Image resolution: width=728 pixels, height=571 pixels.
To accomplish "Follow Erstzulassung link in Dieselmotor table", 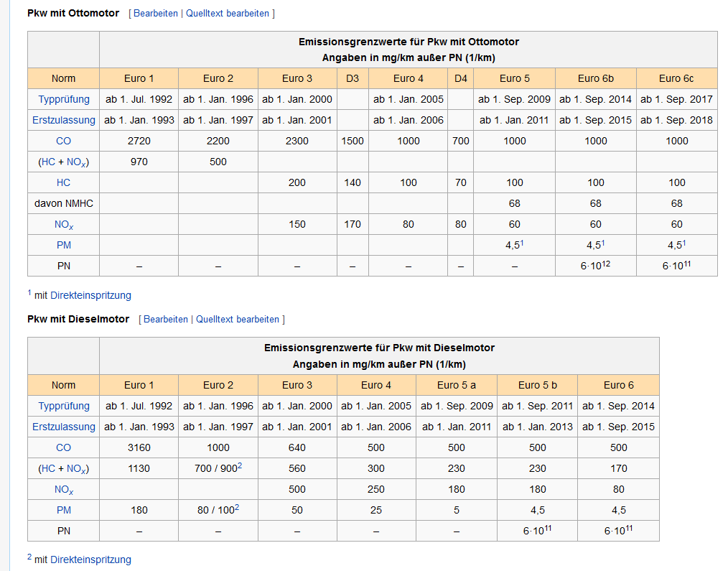I will [x=64, y=427].
